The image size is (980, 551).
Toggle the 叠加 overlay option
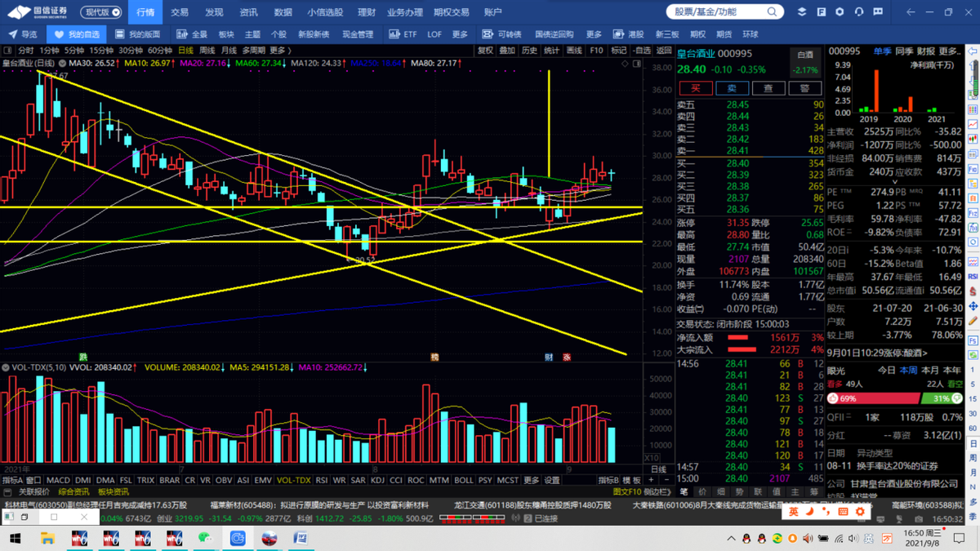pos(507,51)
